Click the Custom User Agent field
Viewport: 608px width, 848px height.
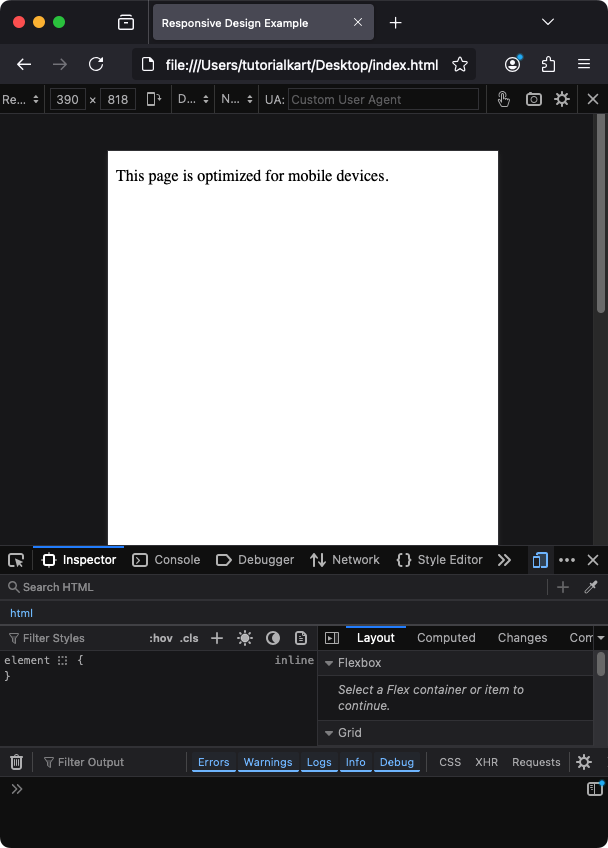(x=383, y=99)
